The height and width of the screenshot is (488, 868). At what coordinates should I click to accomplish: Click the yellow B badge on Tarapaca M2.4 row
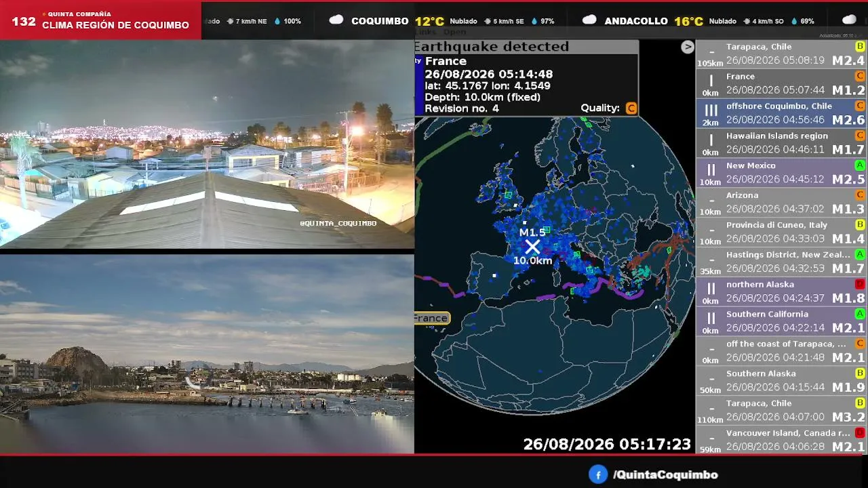860,46
